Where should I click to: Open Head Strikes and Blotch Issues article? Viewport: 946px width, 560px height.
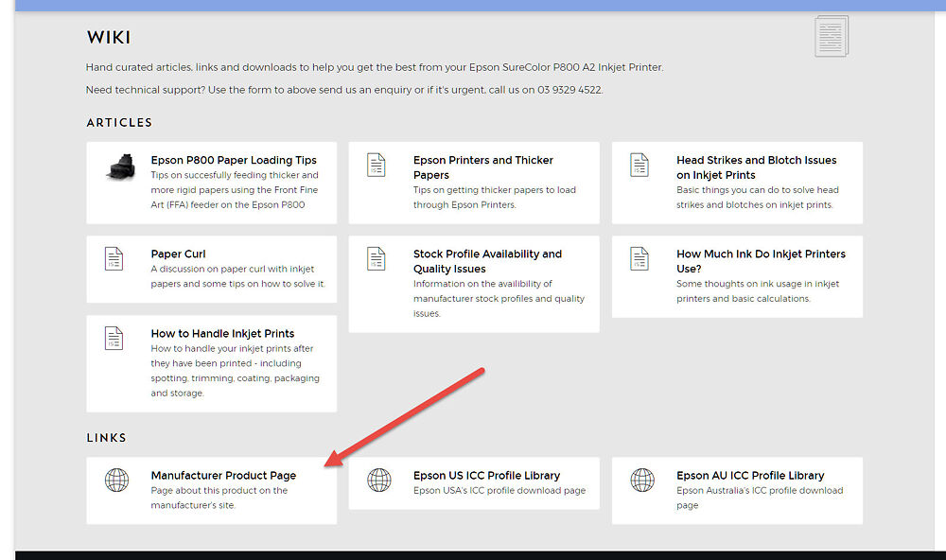tap(757, 167)
